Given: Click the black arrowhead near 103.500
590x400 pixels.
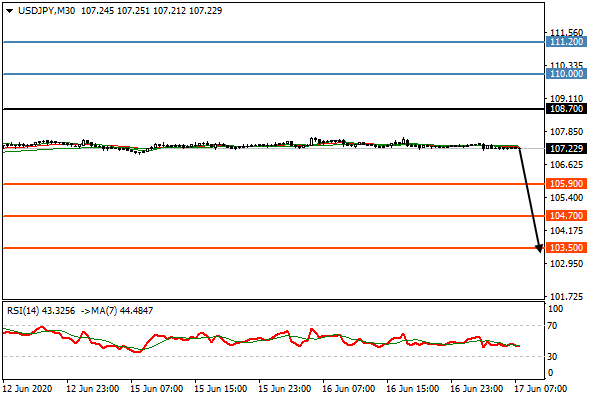Looking at the screenshot, I should pyautogui.click(x=539, y=248).
